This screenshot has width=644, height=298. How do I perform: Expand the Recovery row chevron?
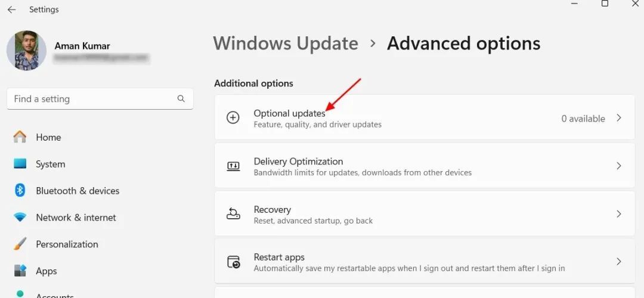pos(619,214)
